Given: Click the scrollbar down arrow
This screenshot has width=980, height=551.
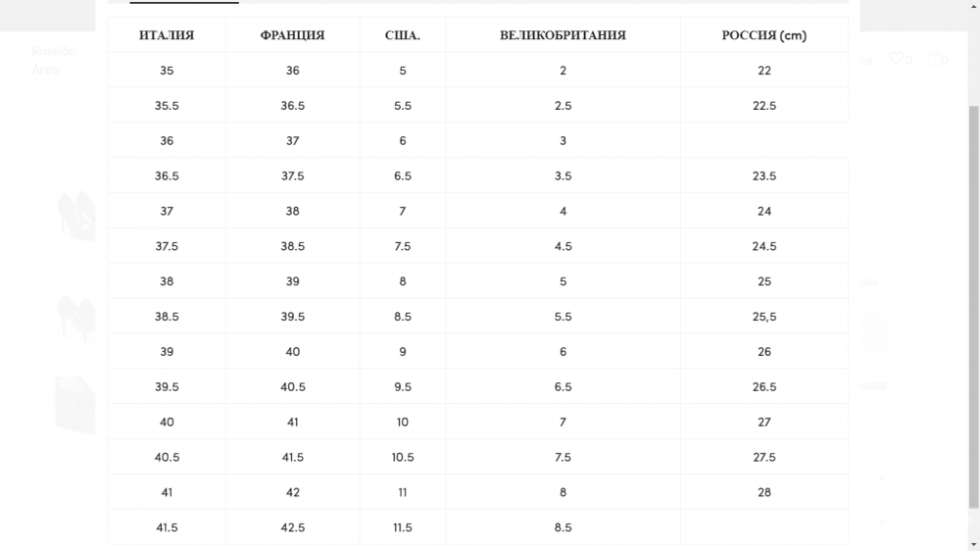Looking at the screenshot, I should [x=973, y=545].
